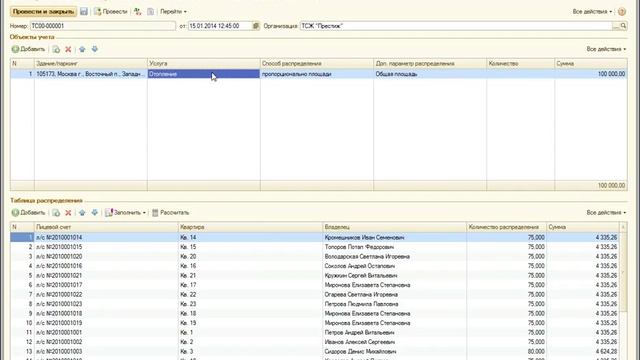Click Способ распределения column header
This screenshot has width=640, height=360.
317,64
